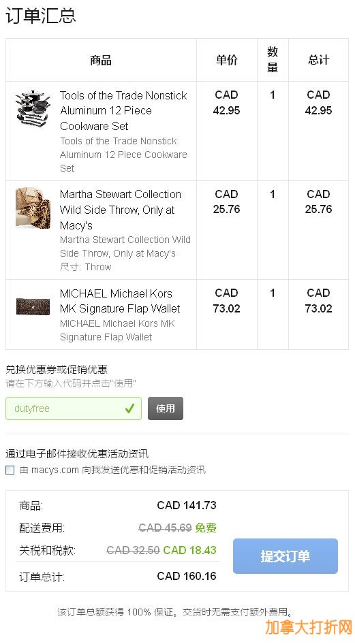The image size is (355, 644).
Task: Click the 订单汇总 page heading
Action: [x=41, y=16]
